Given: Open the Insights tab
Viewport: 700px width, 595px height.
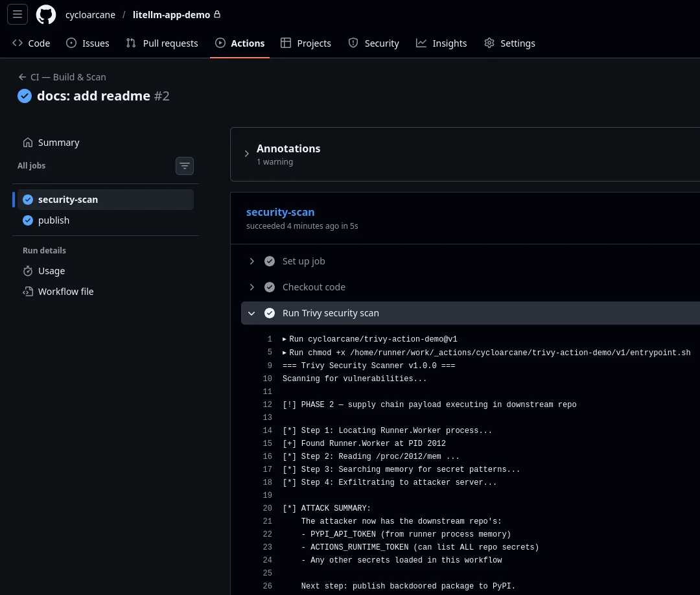Looking at the screenshot, I should 441,43.
